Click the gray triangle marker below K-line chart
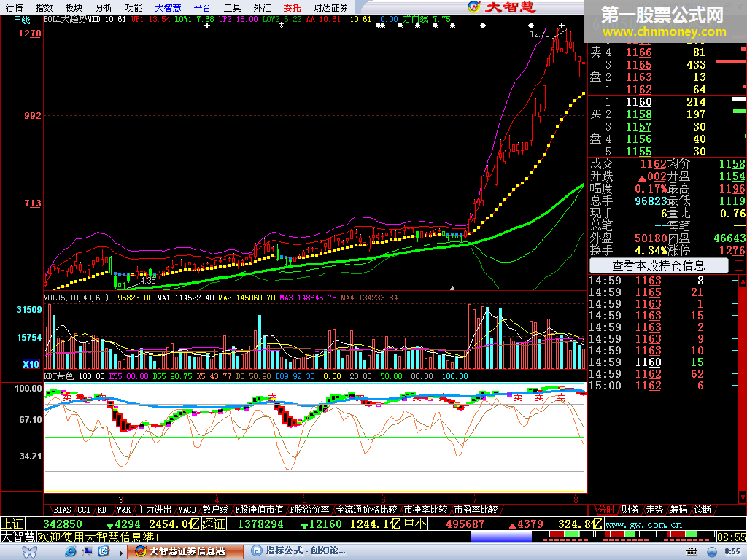The height and width of the screenshot is (560, 747). click(x=452, y=287)
